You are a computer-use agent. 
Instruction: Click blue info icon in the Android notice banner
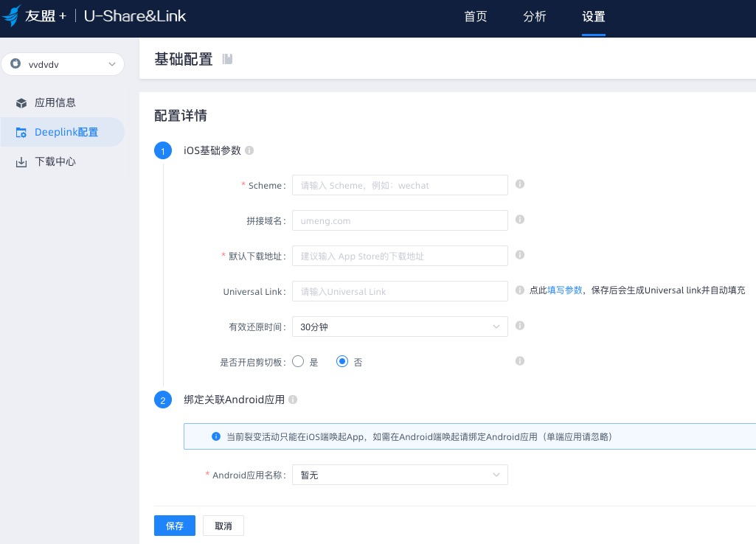(216, 436)
